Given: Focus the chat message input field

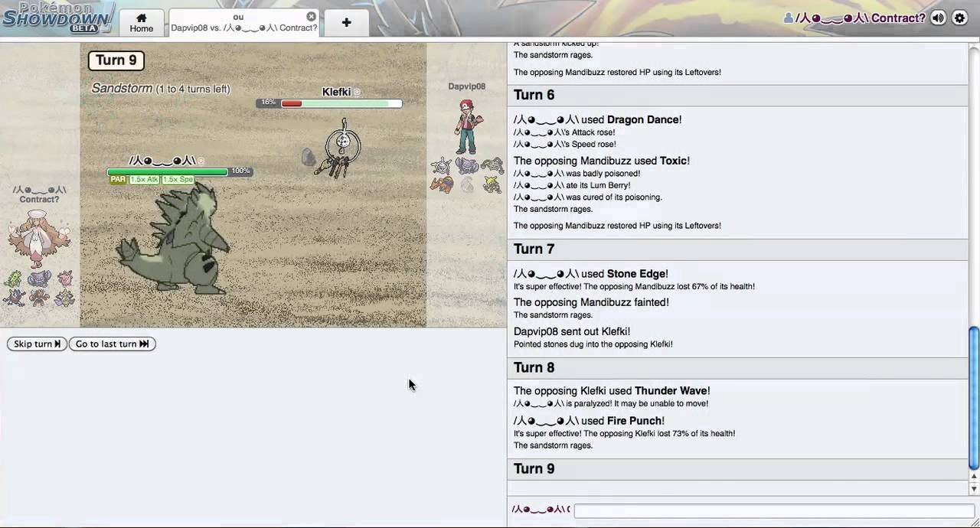Looking at the screenshot, I should pos(773,510).
